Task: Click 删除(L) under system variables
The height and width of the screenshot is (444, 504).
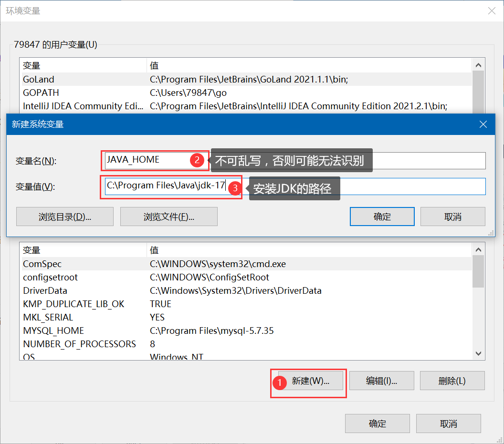Action: (x=452, y=381)
